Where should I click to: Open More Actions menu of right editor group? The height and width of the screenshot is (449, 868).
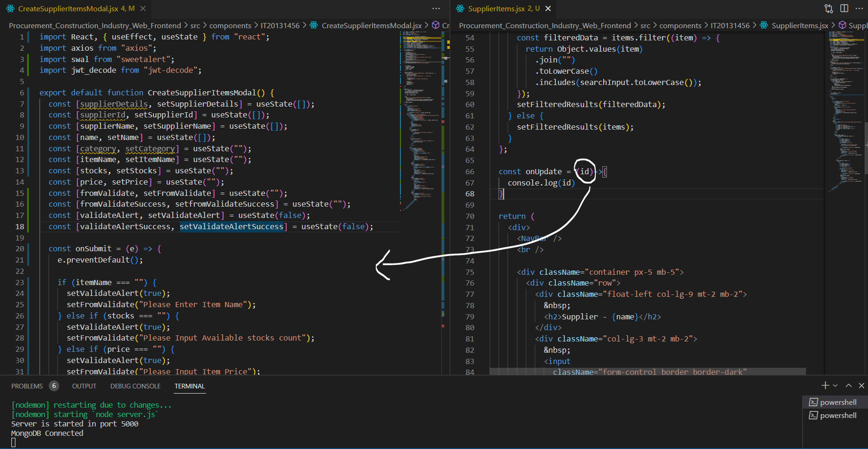tap(859, 8)
